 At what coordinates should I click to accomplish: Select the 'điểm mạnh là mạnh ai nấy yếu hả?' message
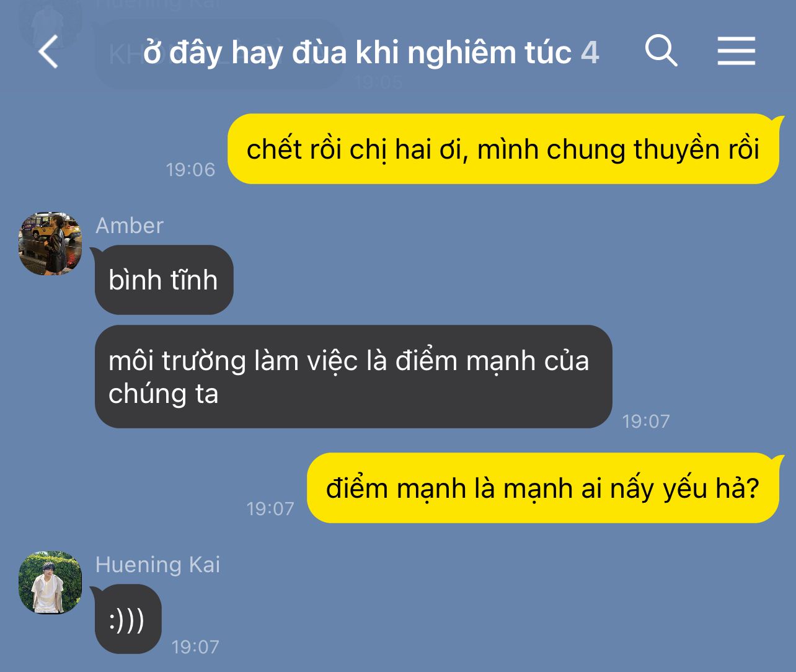pyautogui.click(x=542, y=488)
